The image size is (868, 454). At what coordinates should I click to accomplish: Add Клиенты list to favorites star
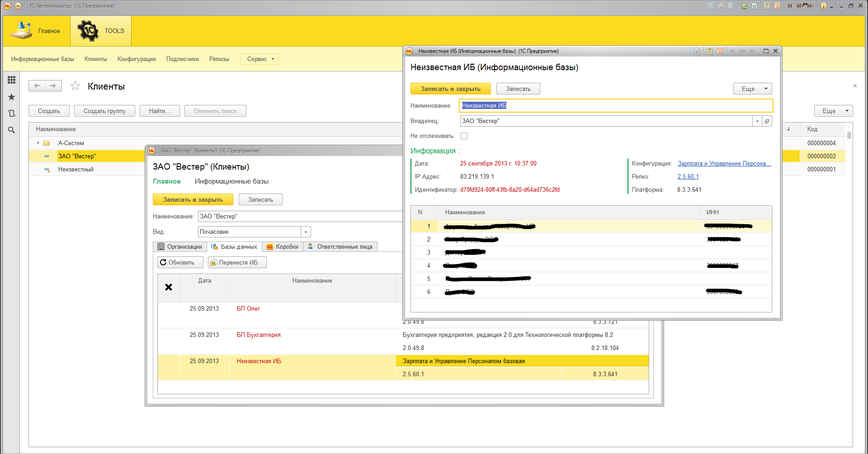pyautogui.click(x=75, y=86)
